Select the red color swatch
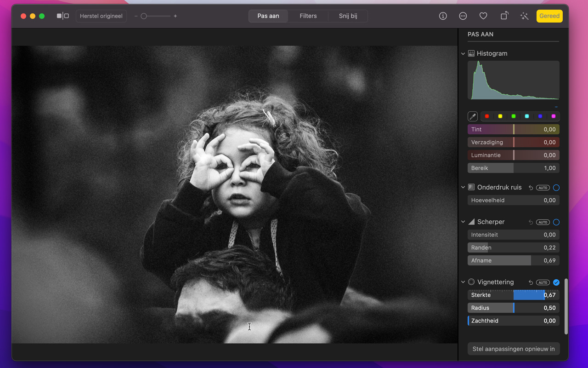Viewport: 588px width, 368px height. tap(487, 116)
